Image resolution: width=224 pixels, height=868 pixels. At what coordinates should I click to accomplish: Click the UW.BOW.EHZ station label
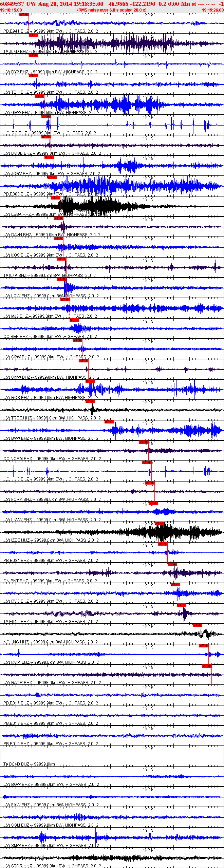point(17,785)
